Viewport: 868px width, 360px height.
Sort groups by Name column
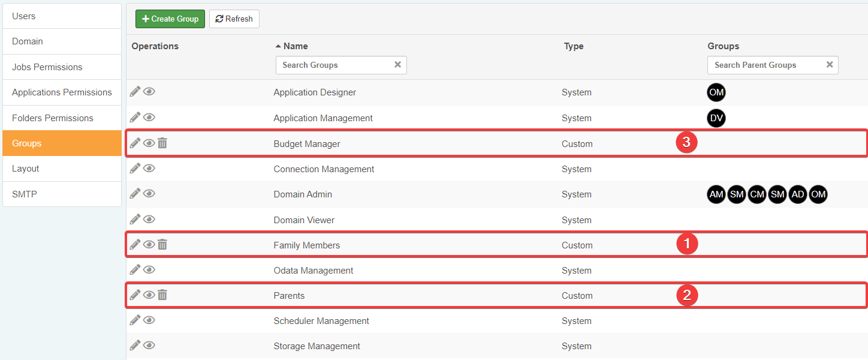coord(296,46)
